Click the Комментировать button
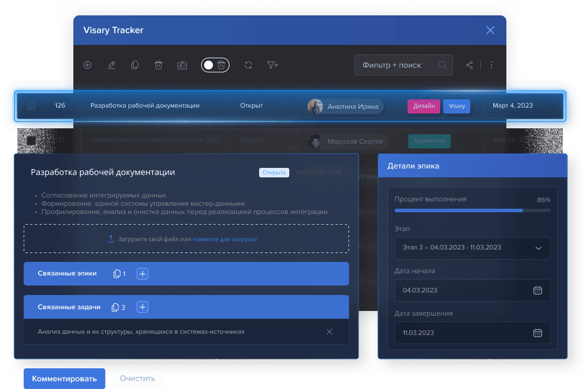This screenshot has width=588, height=389. [x=64, y=378]
